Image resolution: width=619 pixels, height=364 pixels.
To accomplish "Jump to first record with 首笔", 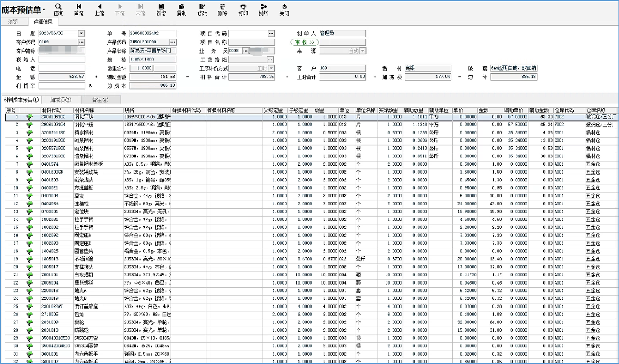I will coord(78,9).
